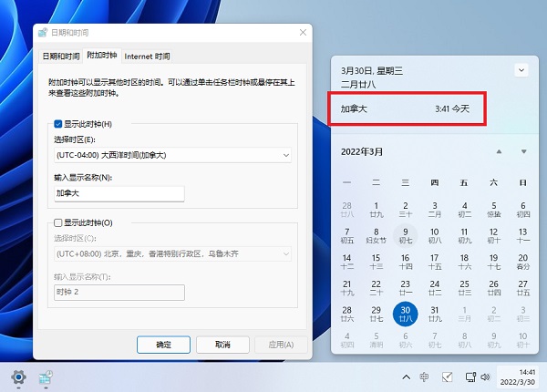Viewport: 547px width, 392px height.
Task: Click the 加拿大 display name input field
Action: click(x=119, y=193)
